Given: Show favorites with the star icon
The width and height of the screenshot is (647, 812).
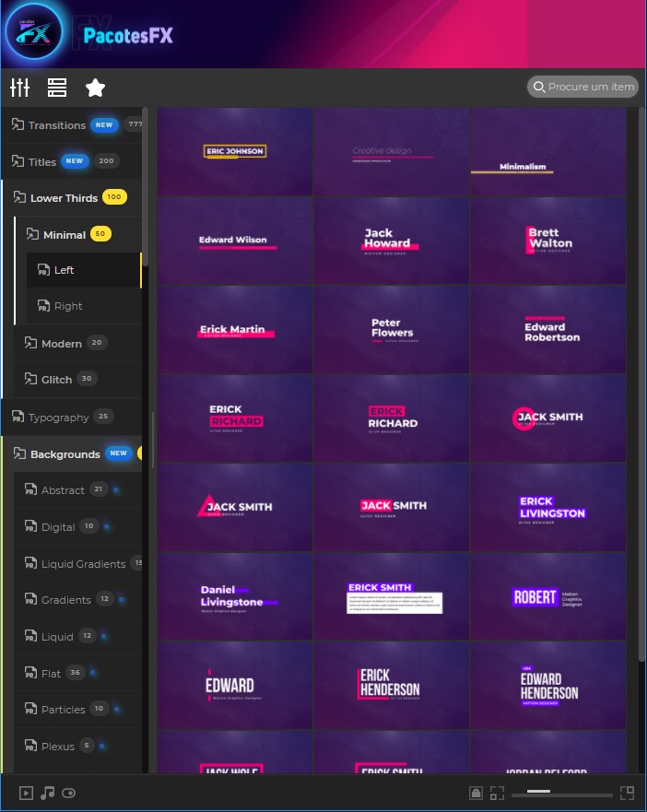Looking at the screenshot, I should point(95,88).
